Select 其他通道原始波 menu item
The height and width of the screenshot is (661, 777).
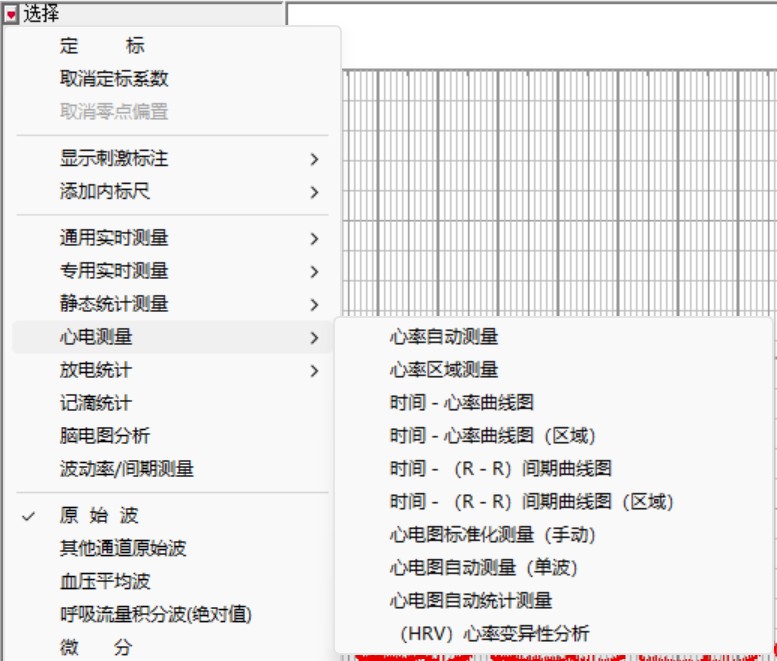pyautogui.click(x=172, y=549)
